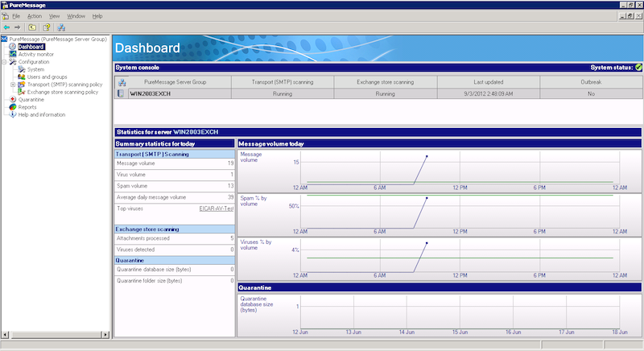Open the Window menu
644x351 pixels.
click(x=76, y=16)
